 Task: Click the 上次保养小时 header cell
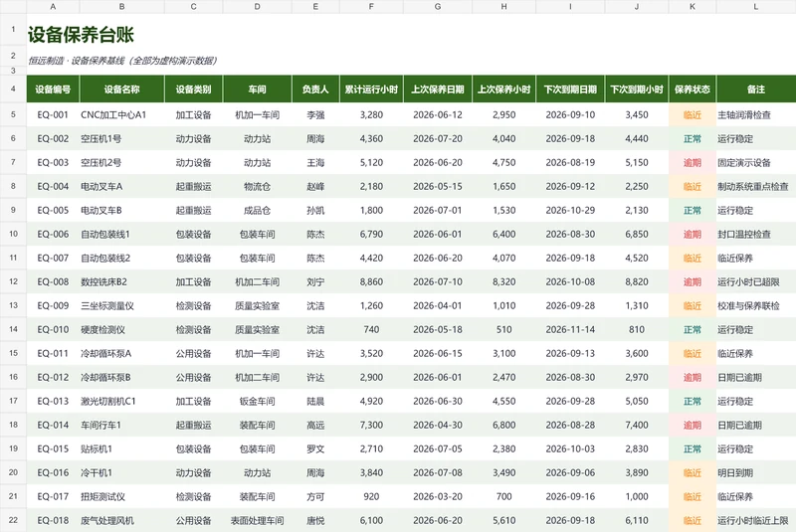(x=503, y=89)
